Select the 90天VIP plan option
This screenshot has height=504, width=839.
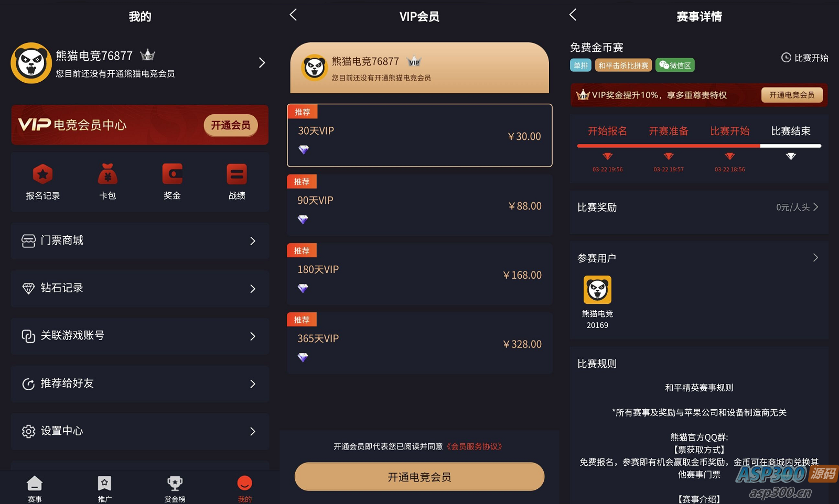pos(419,205)
